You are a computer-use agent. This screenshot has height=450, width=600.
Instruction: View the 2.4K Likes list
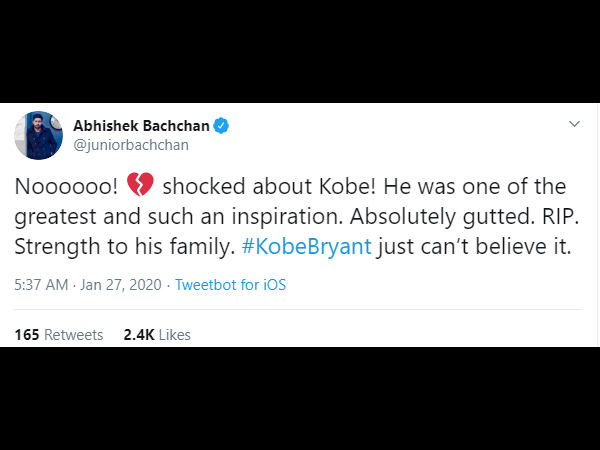click(x=157, y=335)
